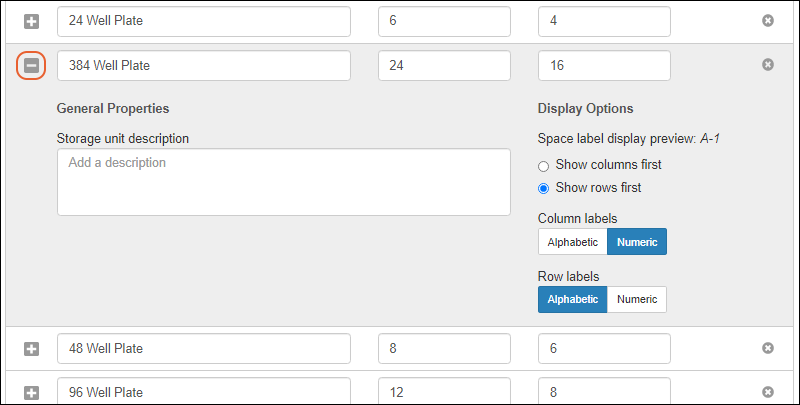This screenshot has height=405, width=800.
Task: Set row labels to Alphabetic
Action: [x=572, y=299]
